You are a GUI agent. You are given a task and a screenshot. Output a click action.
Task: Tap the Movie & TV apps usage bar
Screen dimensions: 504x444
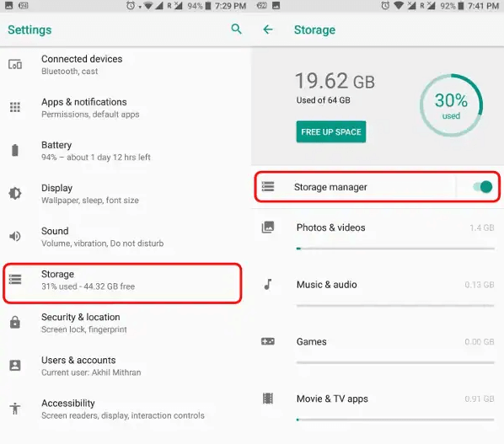[x=395, y=420]
